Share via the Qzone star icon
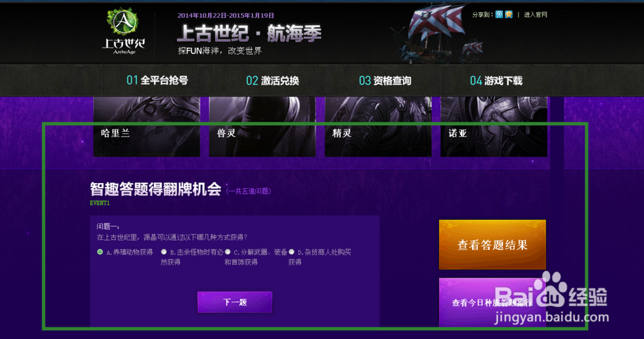 point(509,14)
